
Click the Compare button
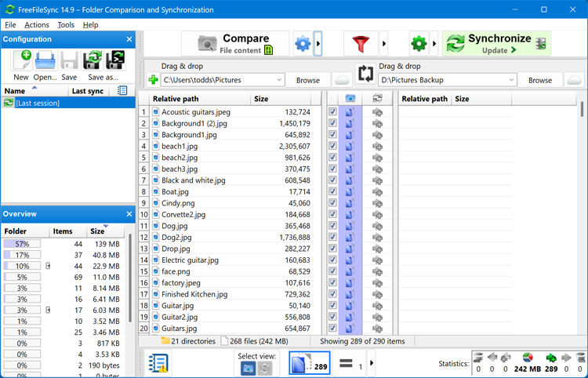click(x=235, y=44)
